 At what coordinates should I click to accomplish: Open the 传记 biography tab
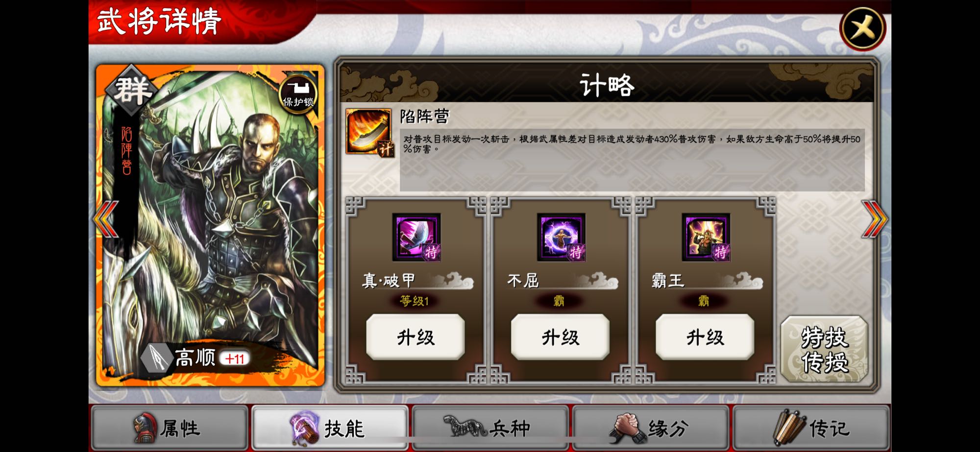(x=811, y=428)
